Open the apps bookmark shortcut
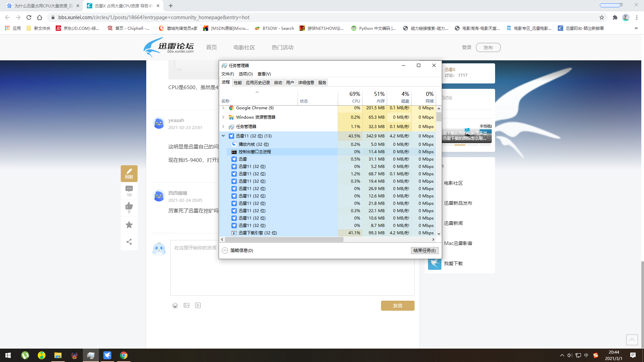 [x=13, y=28]
